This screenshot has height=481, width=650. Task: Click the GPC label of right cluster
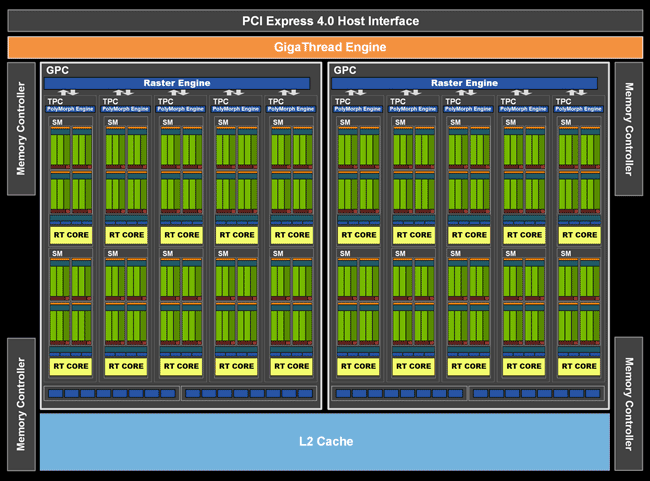[344, 70]
